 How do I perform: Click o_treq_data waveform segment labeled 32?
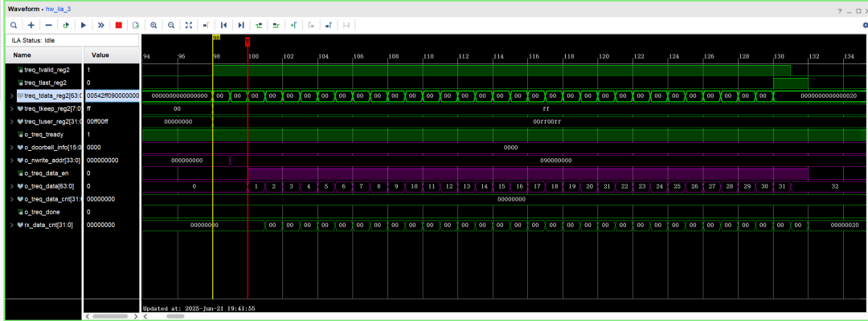point(835,186)
